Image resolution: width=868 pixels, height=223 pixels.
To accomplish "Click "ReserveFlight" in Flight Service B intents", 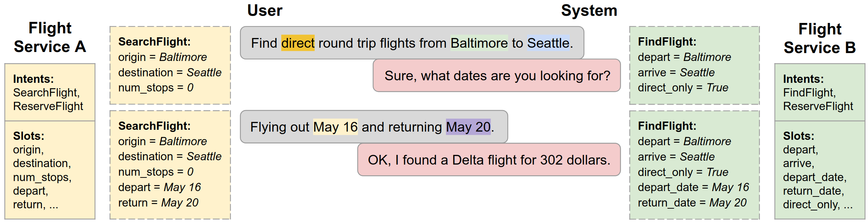I will [818, 106].
